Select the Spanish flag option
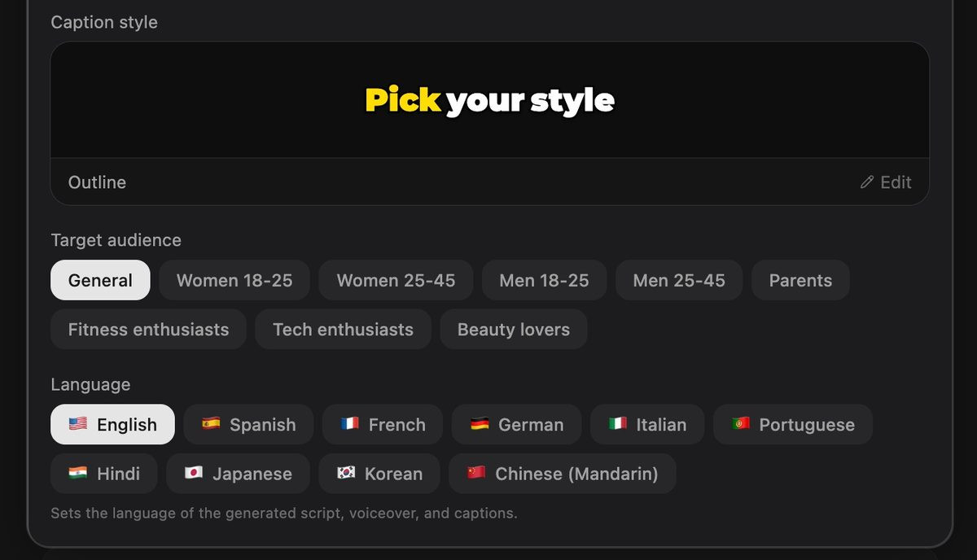This screenshot has width=977, height=560. coord(248,425)
